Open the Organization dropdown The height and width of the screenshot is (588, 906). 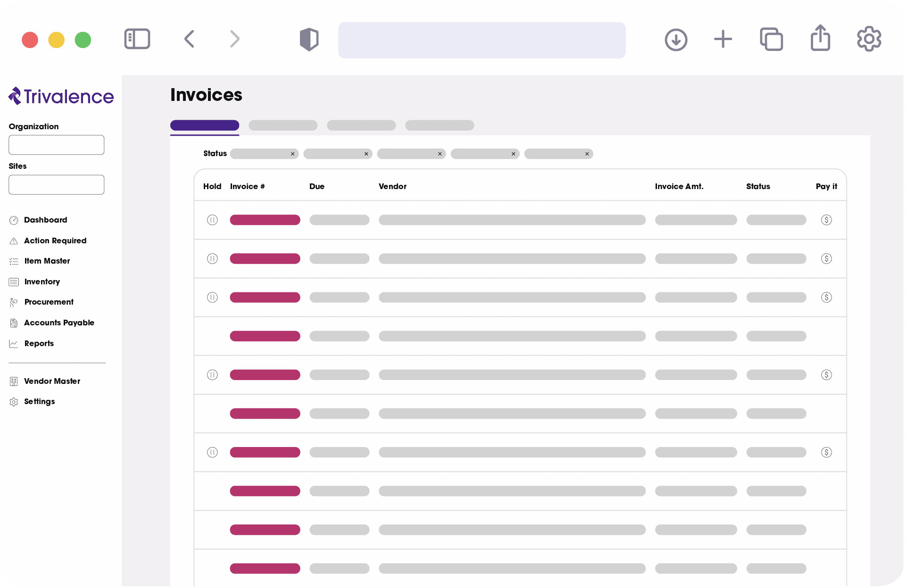56,145
